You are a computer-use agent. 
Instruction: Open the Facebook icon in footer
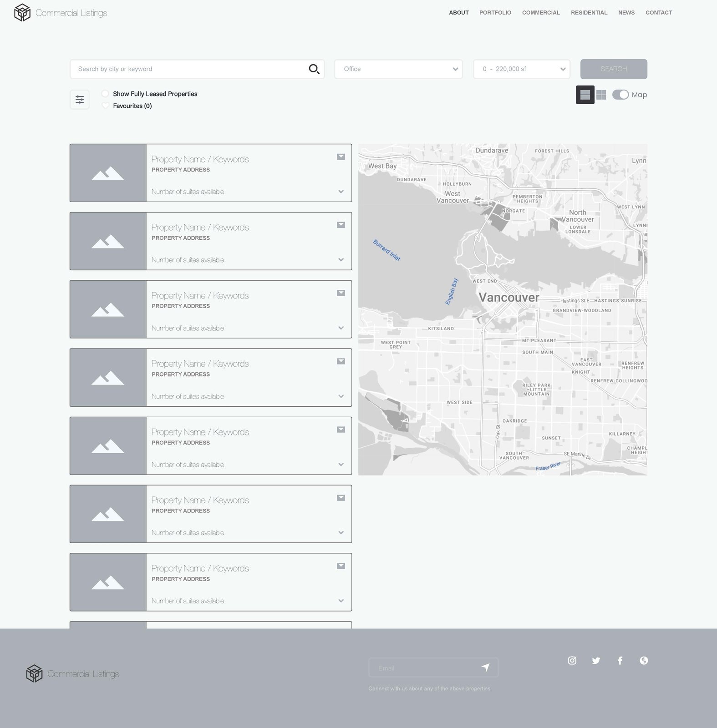(x=620, y=661)
